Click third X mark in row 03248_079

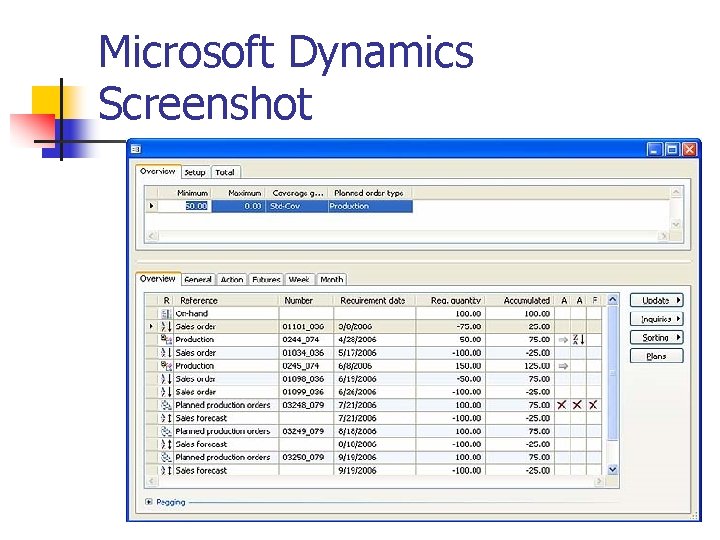(593, 405)
